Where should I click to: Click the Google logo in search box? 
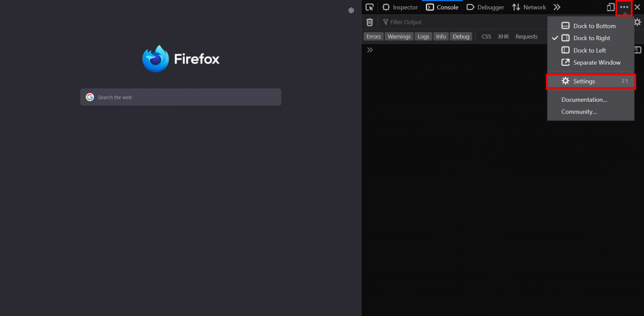[89, 97]
